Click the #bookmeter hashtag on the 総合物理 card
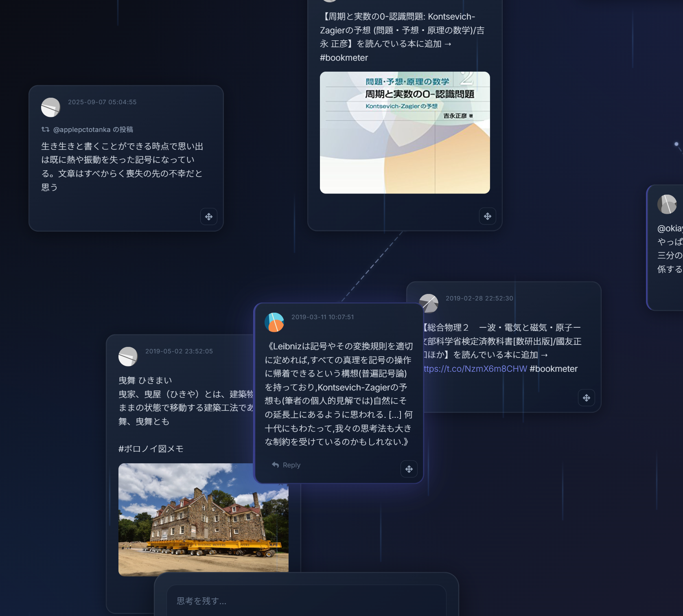Screen dimensions: 683x616 554,369
